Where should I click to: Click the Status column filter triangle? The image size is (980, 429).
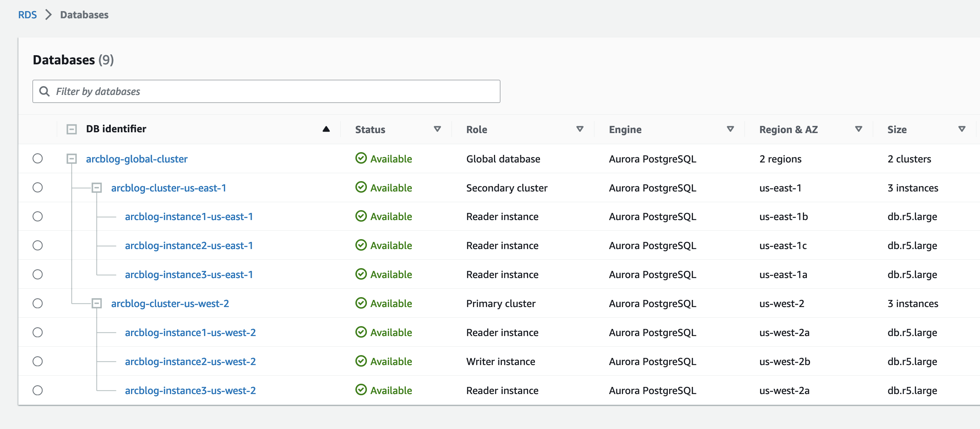point(437,129)
